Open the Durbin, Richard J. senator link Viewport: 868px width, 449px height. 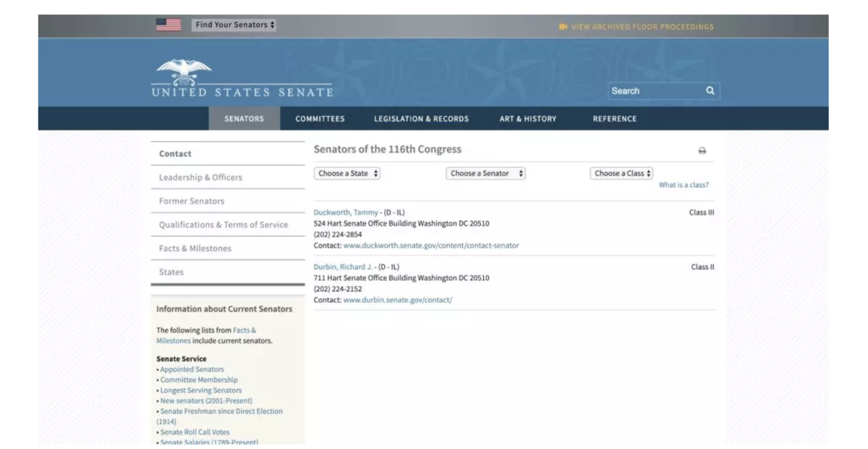tap(344, 267)
